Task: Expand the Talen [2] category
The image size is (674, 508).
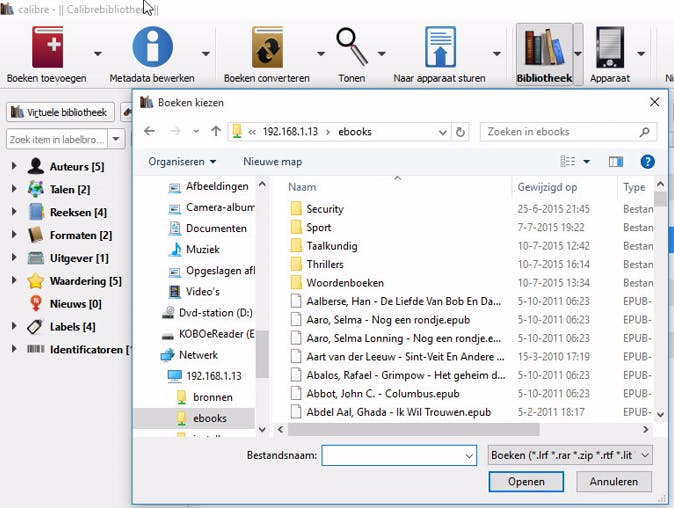Action: [x=14, y=189]
